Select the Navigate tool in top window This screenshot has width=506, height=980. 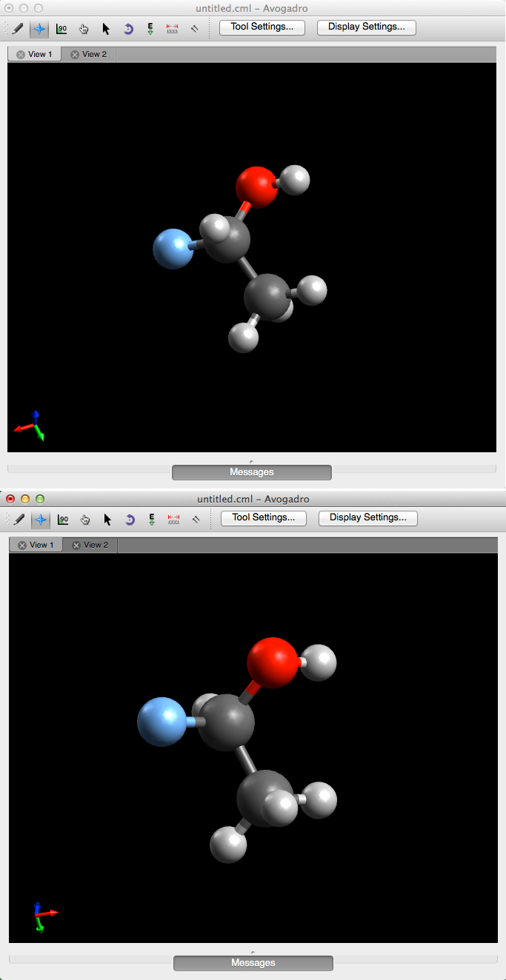click(x=40, y=29)
